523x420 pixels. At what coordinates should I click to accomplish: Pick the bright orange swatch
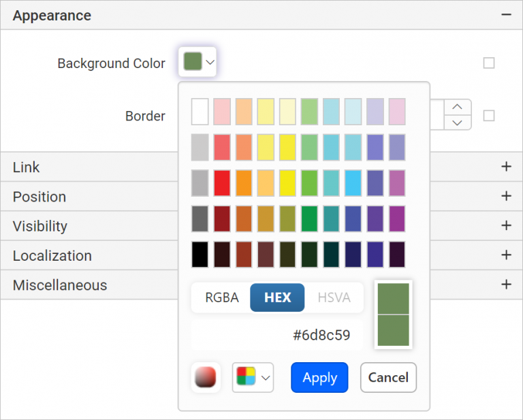click(244, 182)
